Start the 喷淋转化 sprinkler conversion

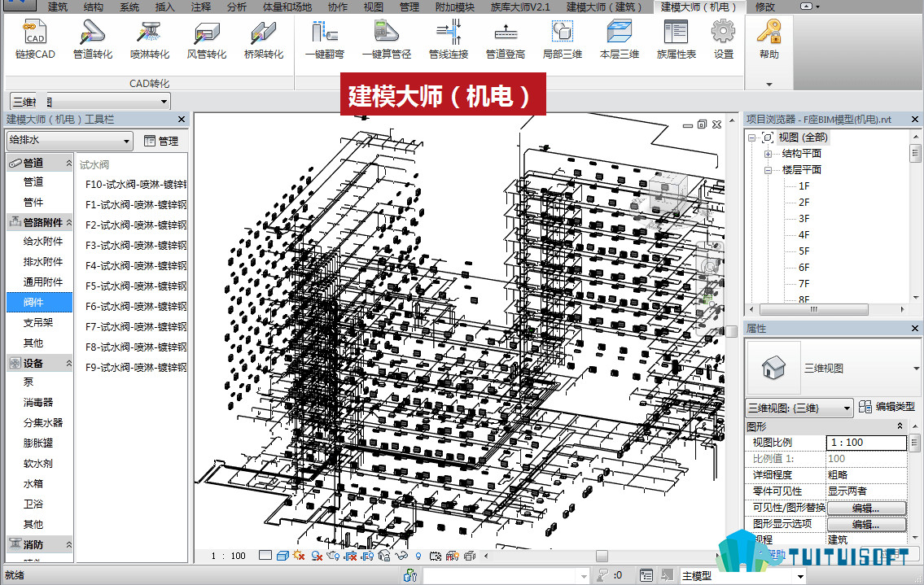pos(150,40)
